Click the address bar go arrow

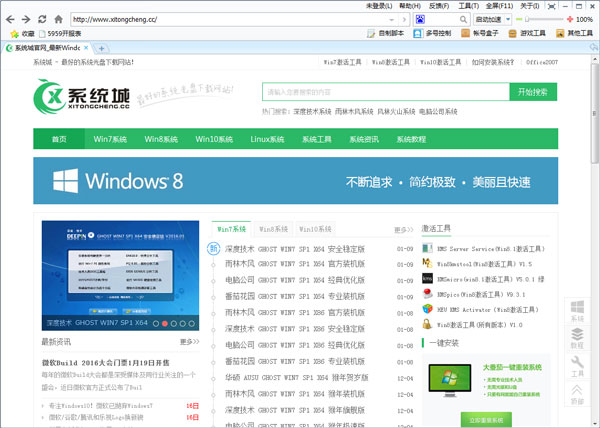coord(404,20)
